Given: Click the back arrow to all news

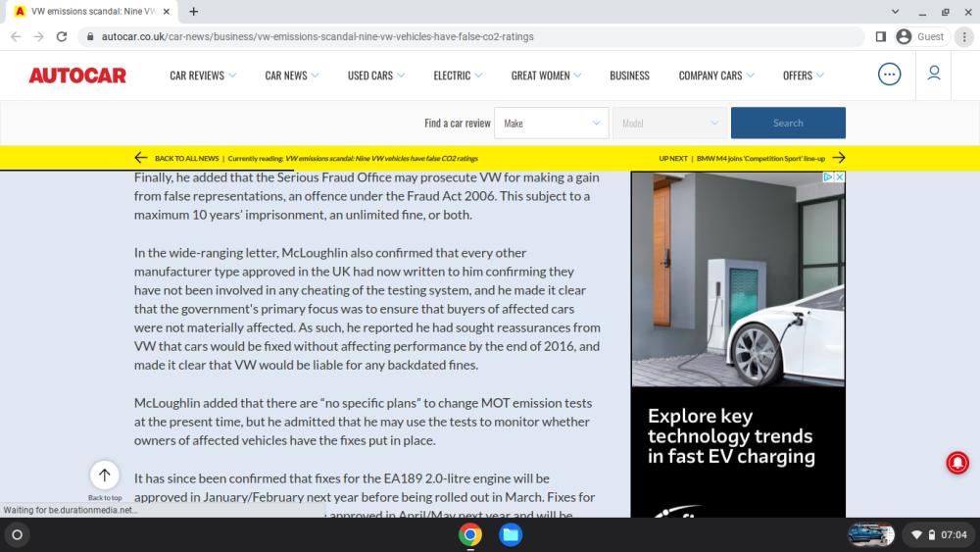Looking at the screenshot, I should (x=140, y=158).
